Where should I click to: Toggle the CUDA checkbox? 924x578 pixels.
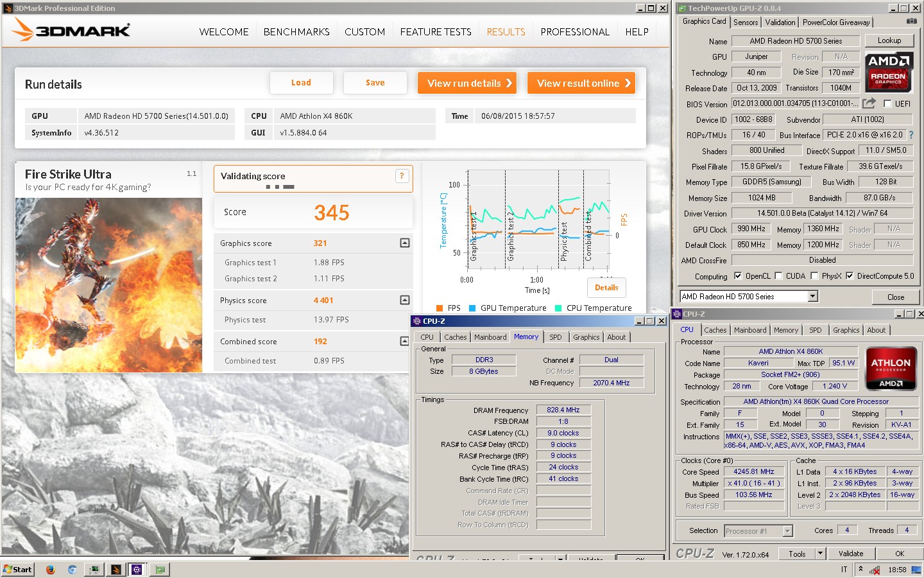(778, 276)
